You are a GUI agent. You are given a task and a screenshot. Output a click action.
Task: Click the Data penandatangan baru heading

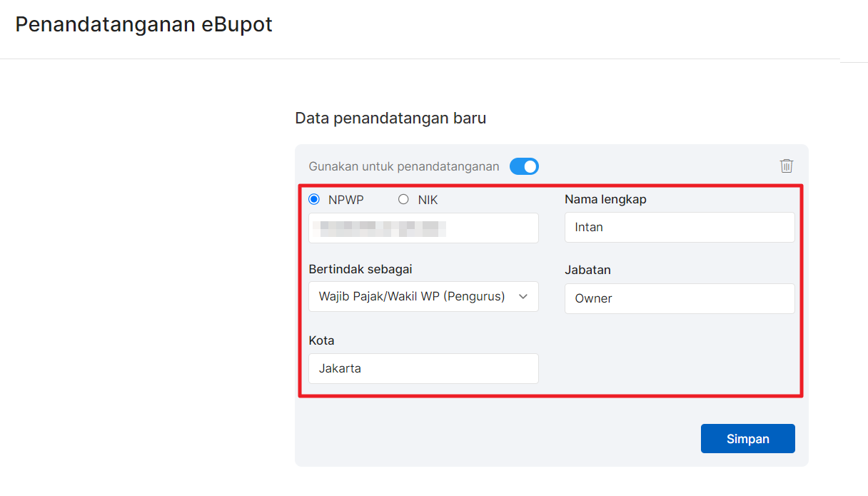point(390,118)
